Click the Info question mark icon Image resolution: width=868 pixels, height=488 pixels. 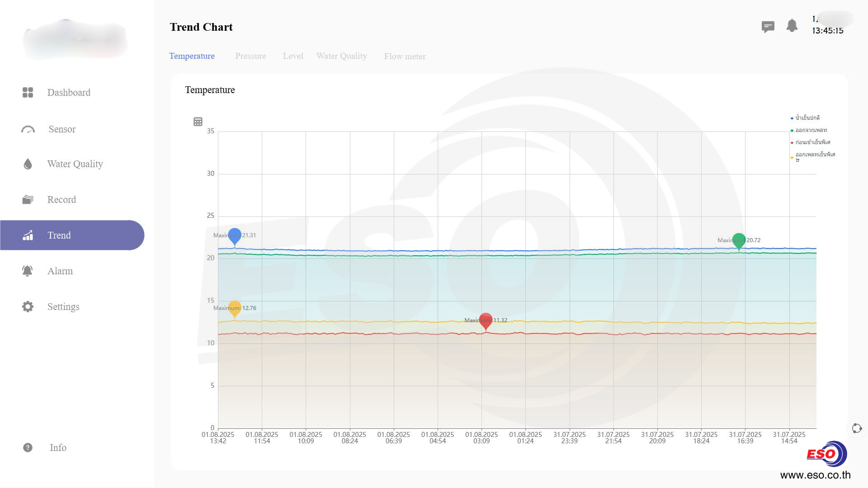[28, 447]
